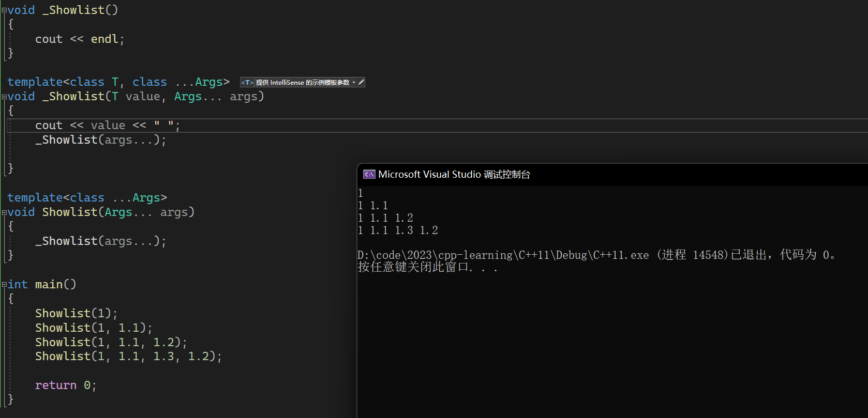Click the debug console window icon
868x418 pixels.
369,175
